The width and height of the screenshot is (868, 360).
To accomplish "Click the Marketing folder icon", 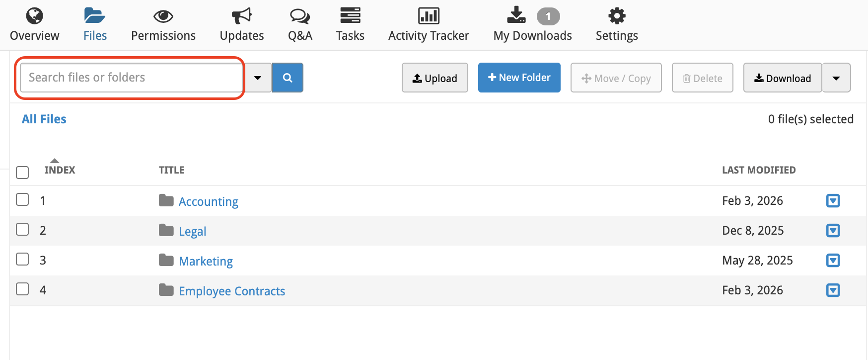I will [x=166, y=260].
